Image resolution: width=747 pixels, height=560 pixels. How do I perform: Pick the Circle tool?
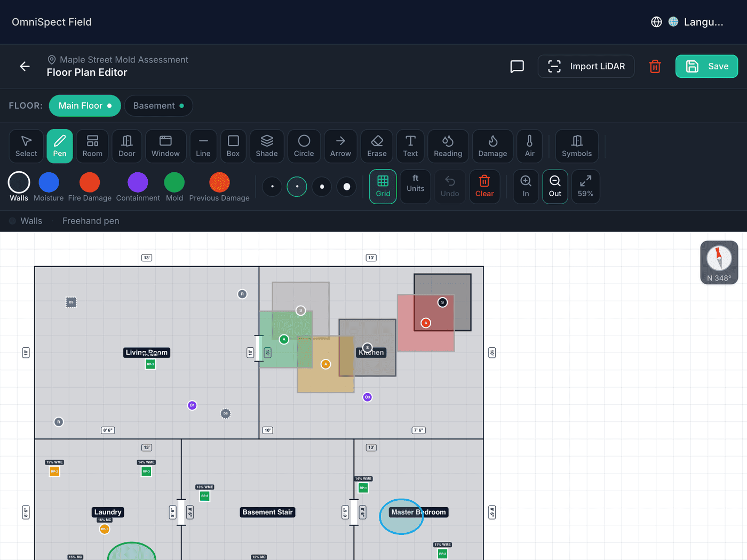(304, 146)
